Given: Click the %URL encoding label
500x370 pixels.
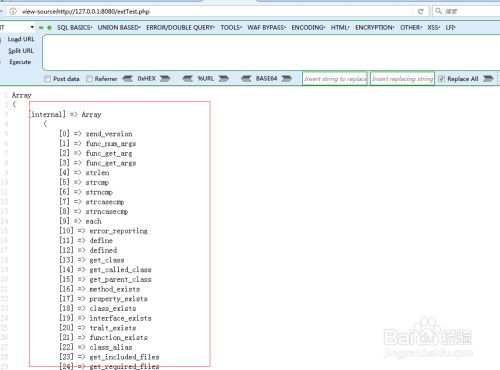Looking at the screenshot, I should pyautogui.click(x=206, y=79).
